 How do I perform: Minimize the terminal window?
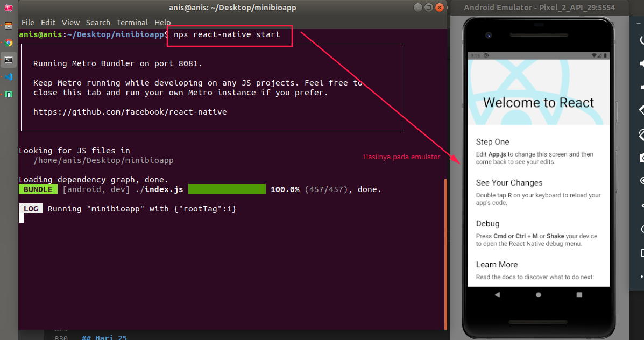417,8
